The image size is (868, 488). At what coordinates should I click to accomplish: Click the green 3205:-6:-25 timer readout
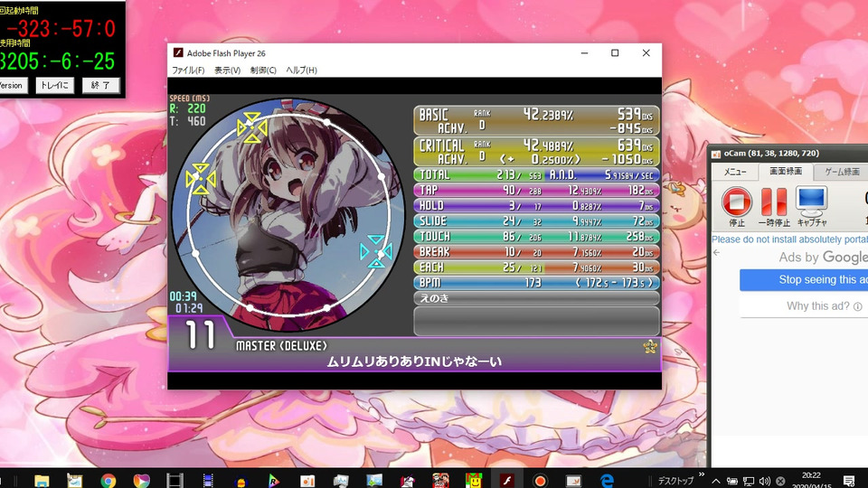click(57, 61)
